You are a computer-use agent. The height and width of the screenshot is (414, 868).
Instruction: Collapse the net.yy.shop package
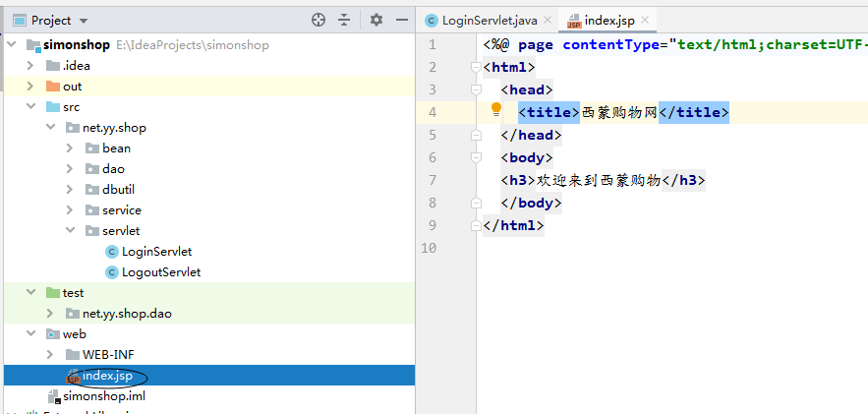pos(50,127)
